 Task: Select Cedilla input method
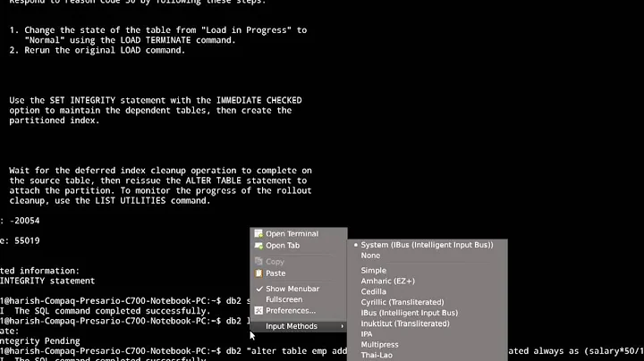[428, 291]
